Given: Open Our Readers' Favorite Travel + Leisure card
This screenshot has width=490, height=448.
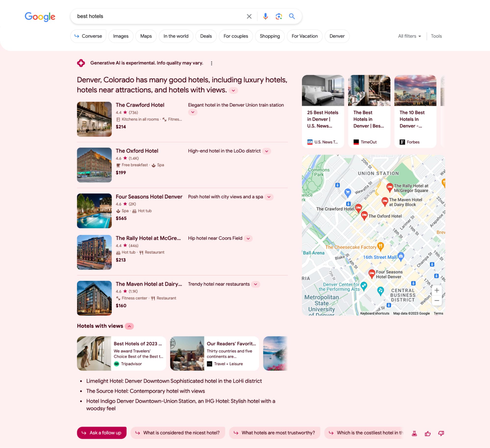Looking at the screenshot, I should click(214, 353).
